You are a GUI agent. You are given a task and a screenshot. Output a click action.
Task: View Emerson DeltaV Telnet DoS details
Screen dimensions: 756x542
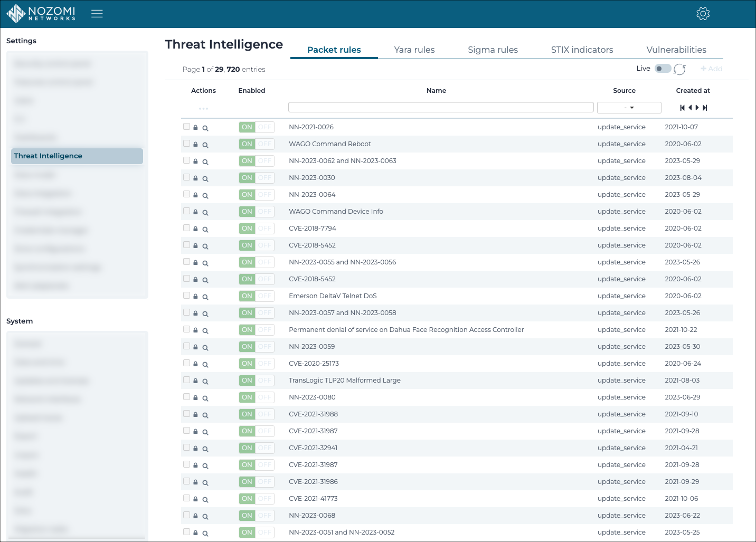[205, 297]
